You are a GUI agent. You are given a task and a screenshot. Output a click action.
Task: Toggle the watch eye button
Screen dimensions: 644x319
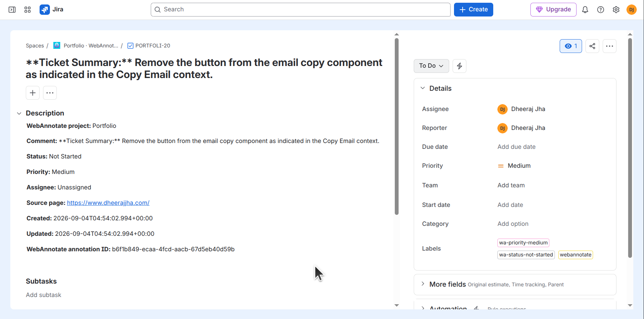coord(571,46)
